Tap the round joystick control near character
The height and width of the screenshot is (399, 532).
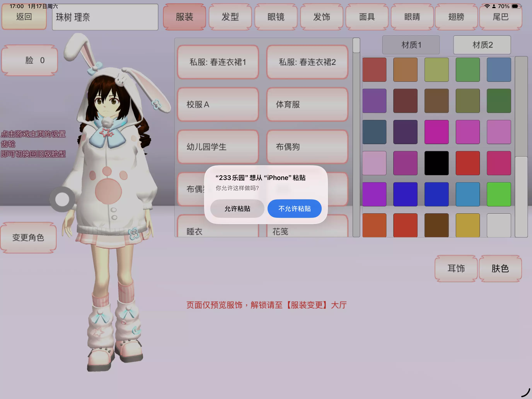click(62, 199)
